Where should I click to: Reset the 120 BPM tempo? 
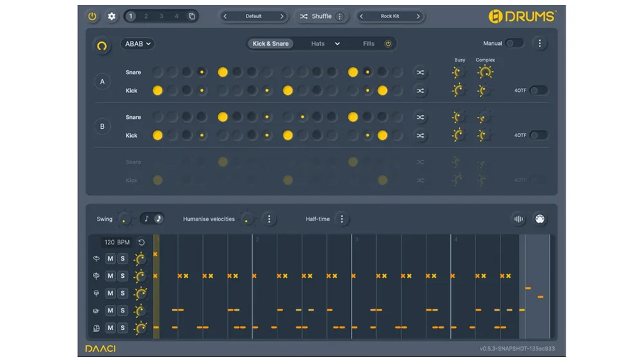pos(142,242)
